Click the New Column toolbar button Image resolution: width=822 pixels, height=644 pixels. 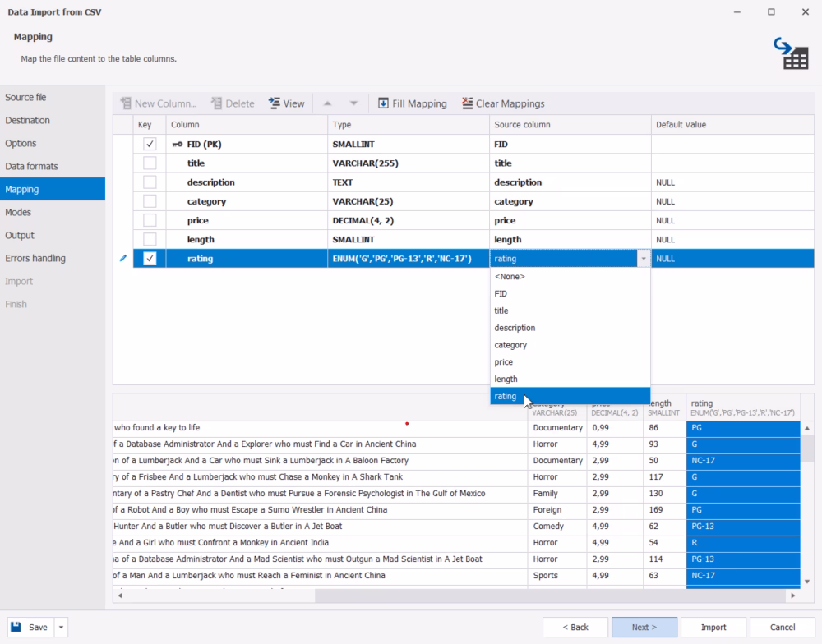pos(159,103)
